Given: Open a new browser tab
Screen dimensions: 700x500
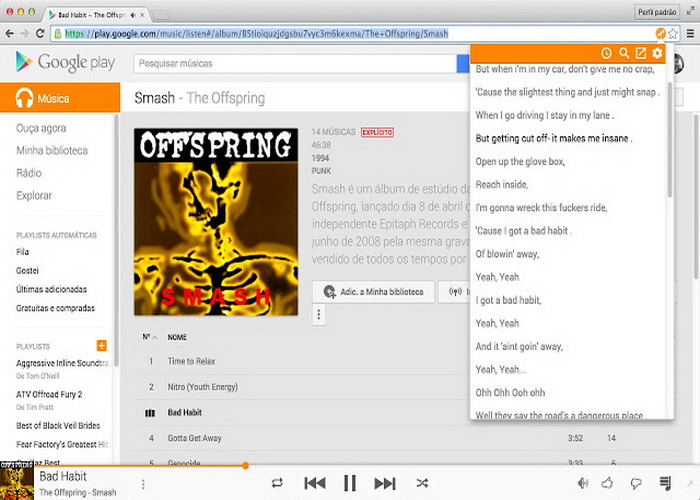Looking at the screenshot, I should (161, 16).
